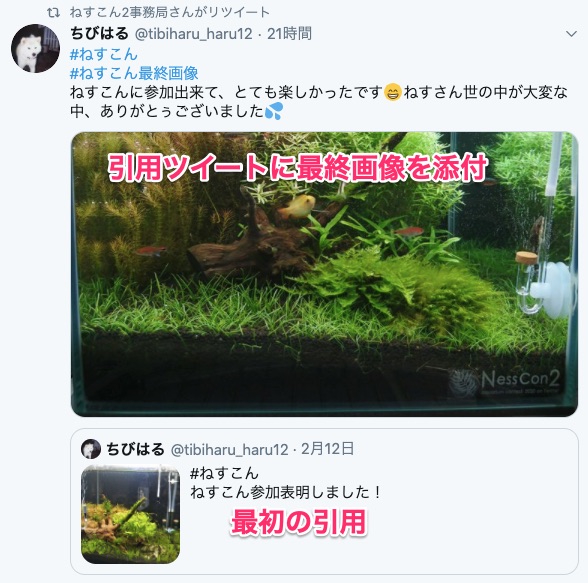View the large aquarium photo attachment
The width and height of the screenshot is (588, 583).
[324, 274]
